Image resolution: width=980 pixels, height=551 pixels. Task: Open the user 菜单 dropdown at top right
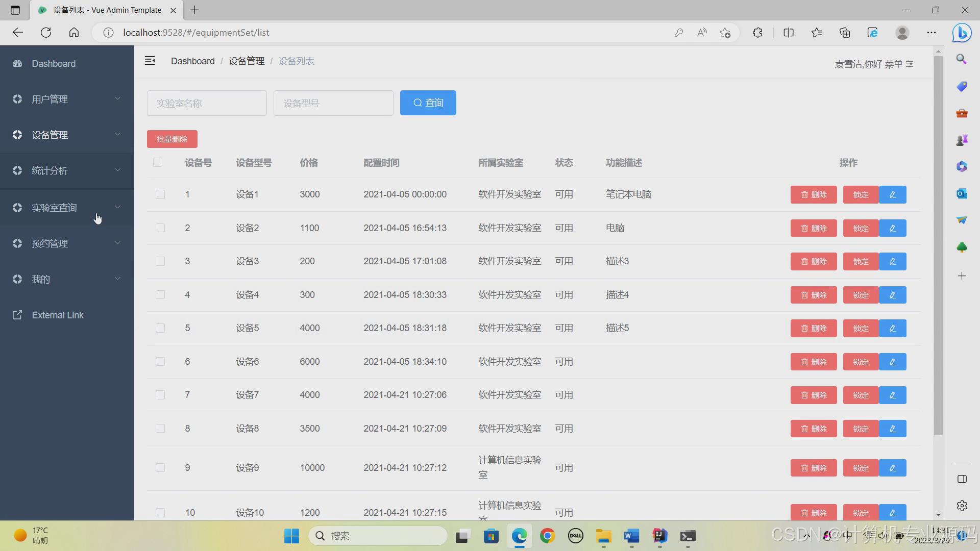pyautogui.click(x=899, y=64)
